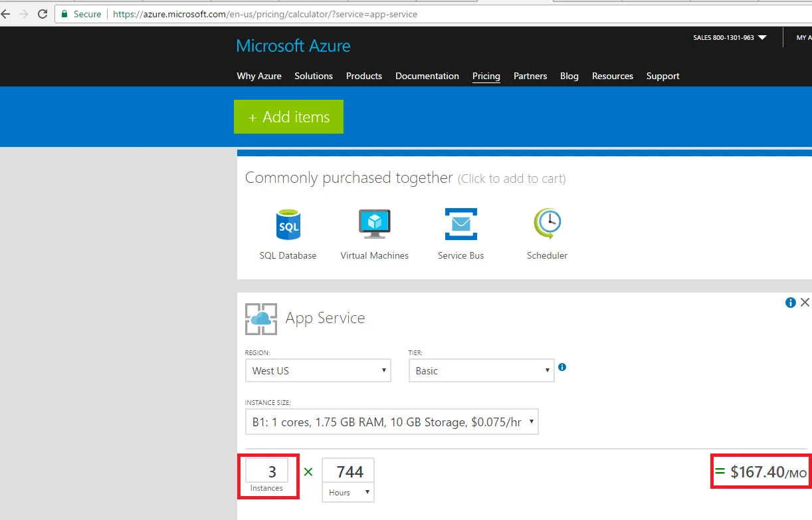Add Virtual Machines icon to cart
Screen dimensions: 812x520
point(375,224)
